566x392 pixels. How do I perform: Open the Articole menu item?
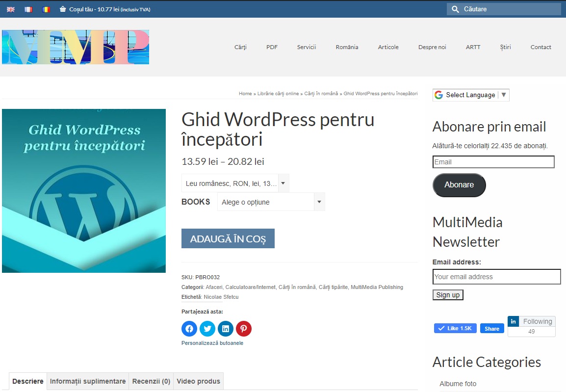coord(388,47)
